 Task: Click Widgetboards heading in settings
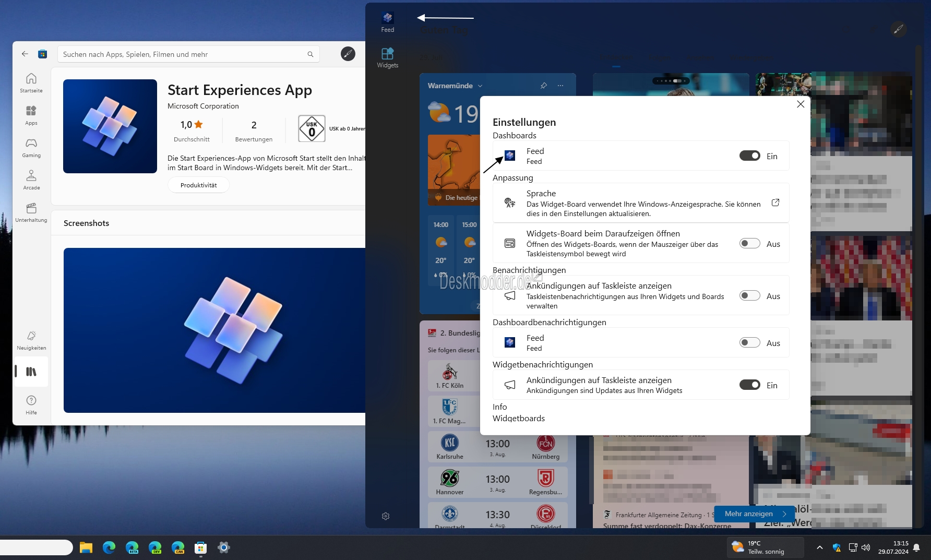(519, 419)
